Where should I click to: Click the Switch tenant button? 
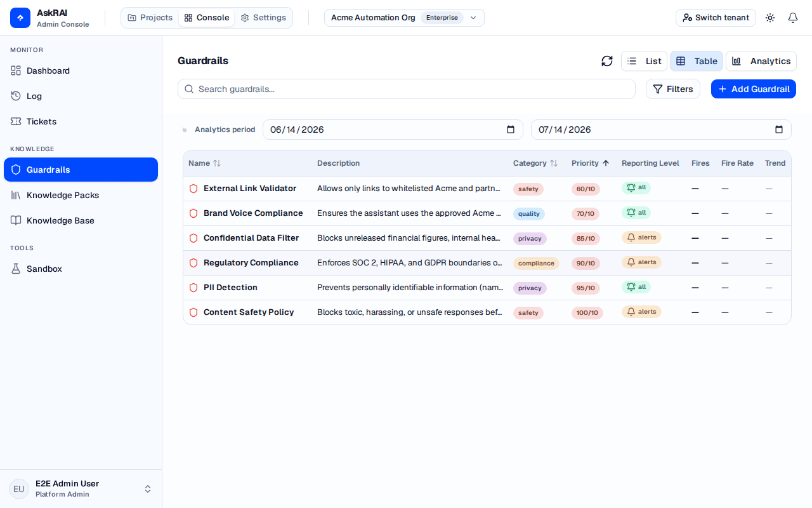(716, 18)
